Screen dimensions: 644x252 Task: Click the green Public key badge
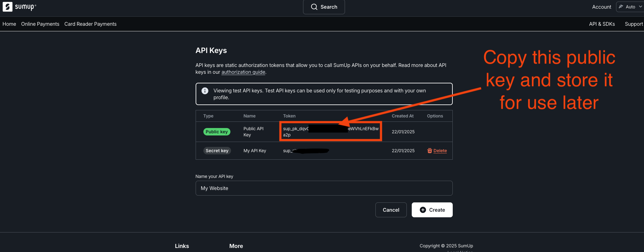click(x=217, y=132)
